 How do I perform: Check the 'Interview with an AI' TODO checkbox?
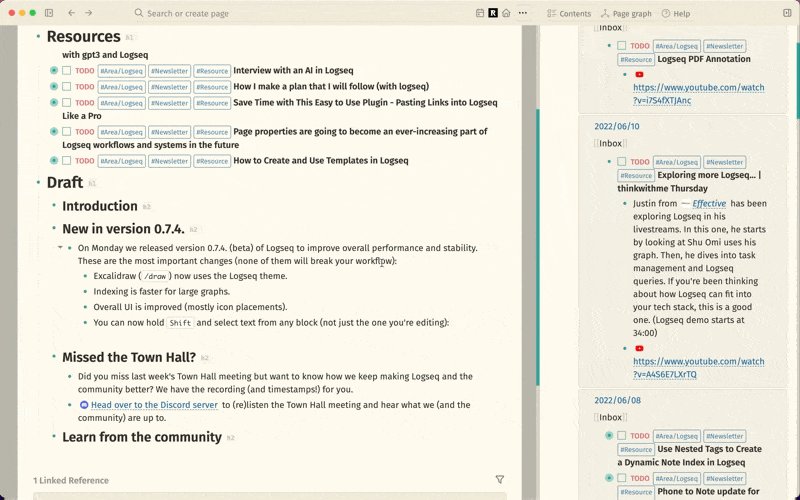click(x=67, y=71)
